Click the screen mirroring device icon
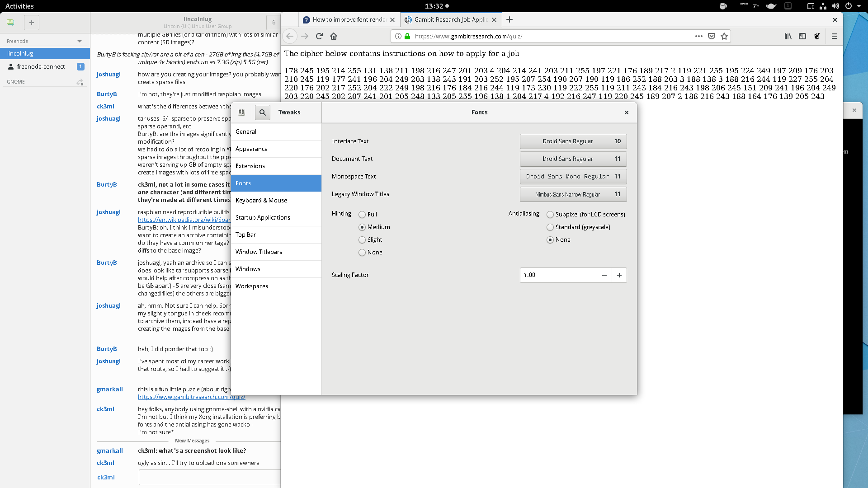The width and height of the screenshot is (868, 488). point(811,6)
